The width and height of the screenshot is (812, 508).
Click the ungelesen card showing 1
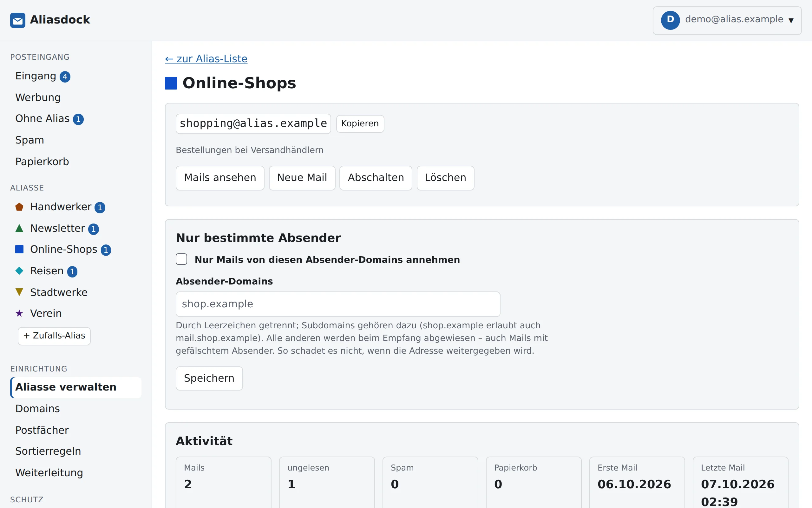(x=327, y=483)
